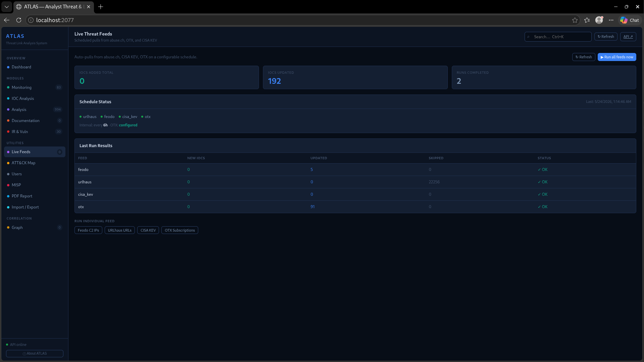Open the PDF Report utility
Viewport: 644px width, 362px height.
35,196
